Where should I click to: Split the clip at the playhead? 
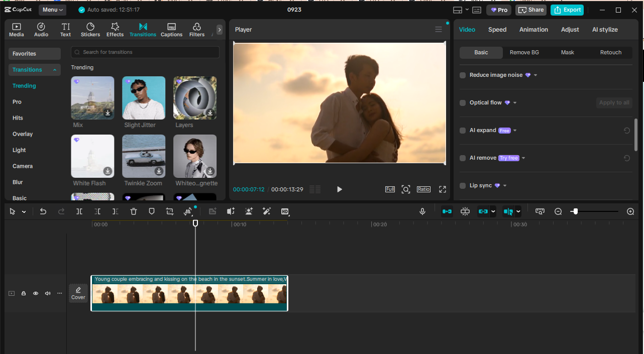[79, 211]
